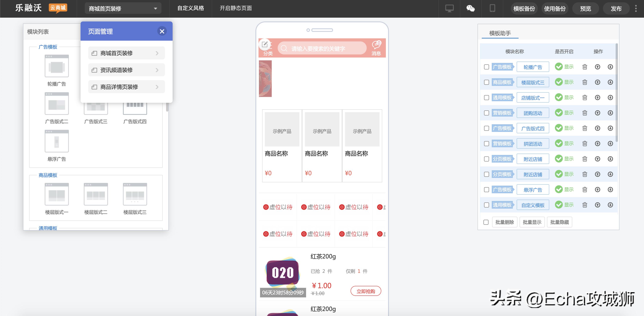The image size is (644, 316).
Task: Open the three-dot overflow menu top right
Action: click(x=636, y=8)
